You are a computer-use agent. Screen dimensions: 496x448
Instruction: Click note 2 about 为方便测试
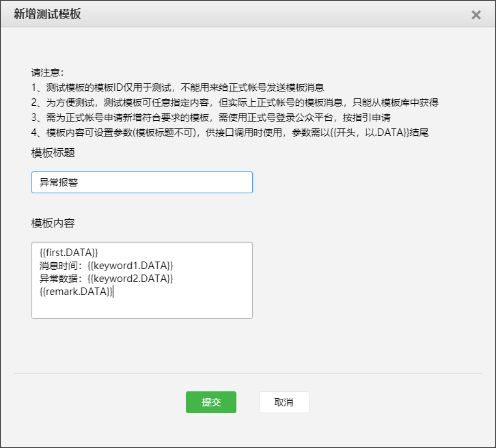235,102
